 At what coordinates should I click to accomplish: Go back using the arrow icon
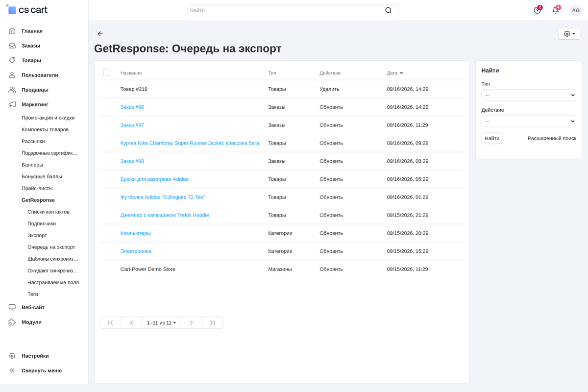(x=100, y=34)
